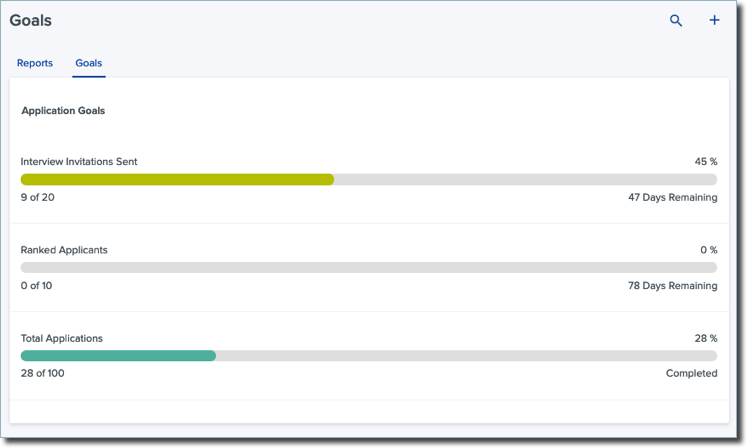Click the 9 of 20 count
The image size is (747, 448).
[x=38, y=197]
